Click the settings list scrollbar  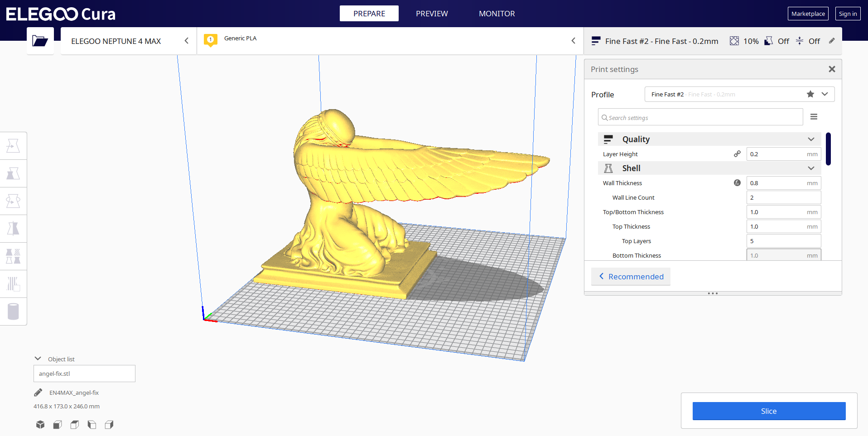(828, 149)
